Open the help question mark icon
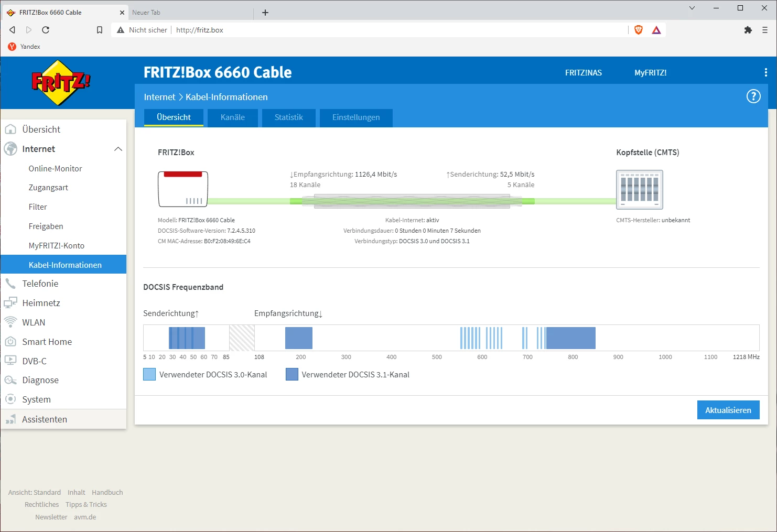This screenshot has width=777, height=532. 753,96
